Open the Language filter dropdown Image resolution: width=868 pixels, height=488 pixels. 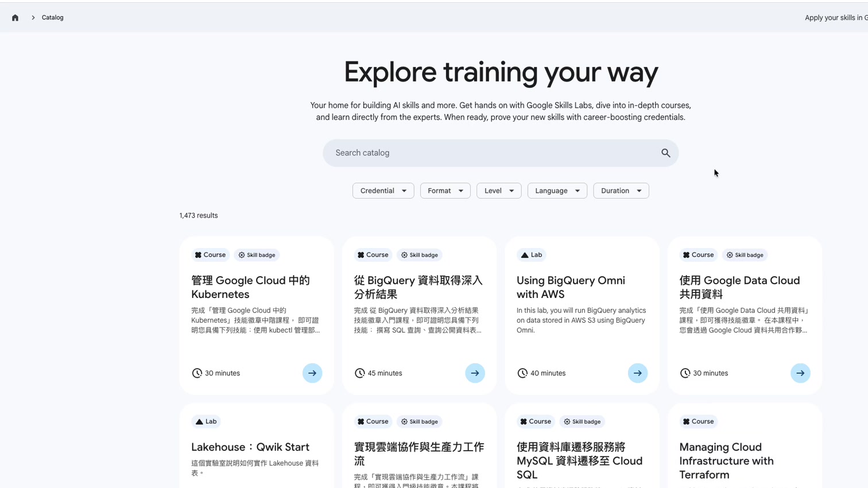pyautogui.click(x=557, y=191)
